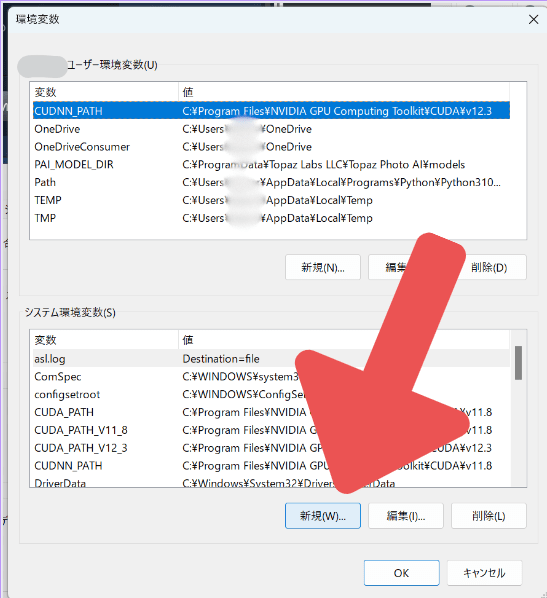Select CUDA_PATH_V11_8 system variable row
The width and height of the screenshot is (547, 598).
click(271, 430)
